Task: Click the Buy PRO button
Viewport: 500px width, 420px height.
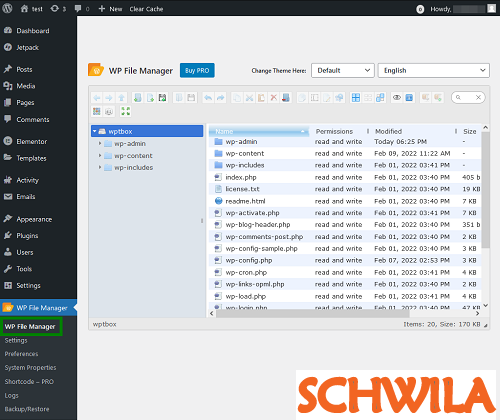Action: pos(197,70)
